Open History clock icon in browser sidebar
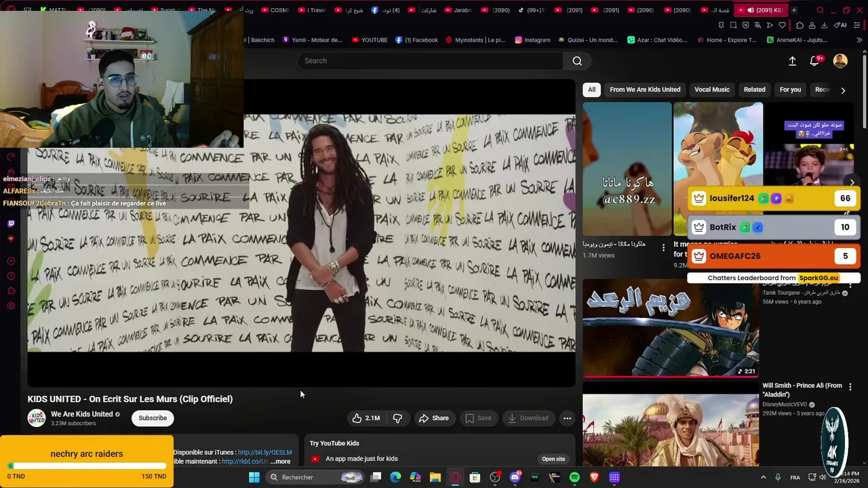 [x=11, y=276]
